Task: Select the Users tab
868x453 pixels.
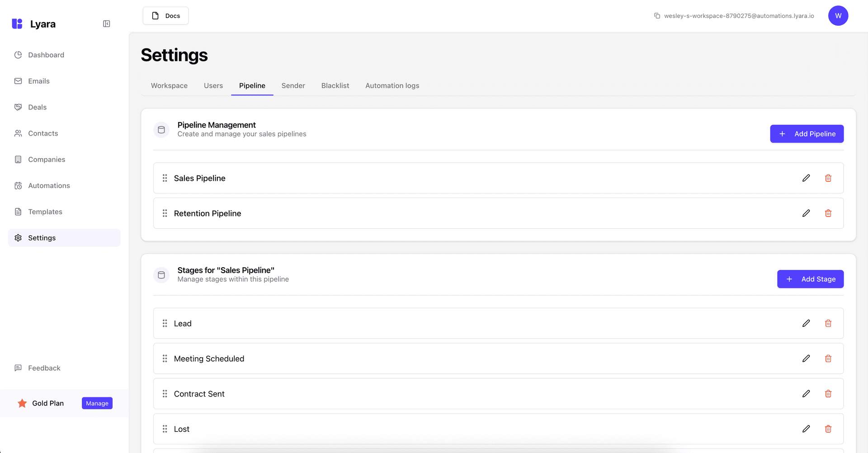Action: [x=213, y=85]
